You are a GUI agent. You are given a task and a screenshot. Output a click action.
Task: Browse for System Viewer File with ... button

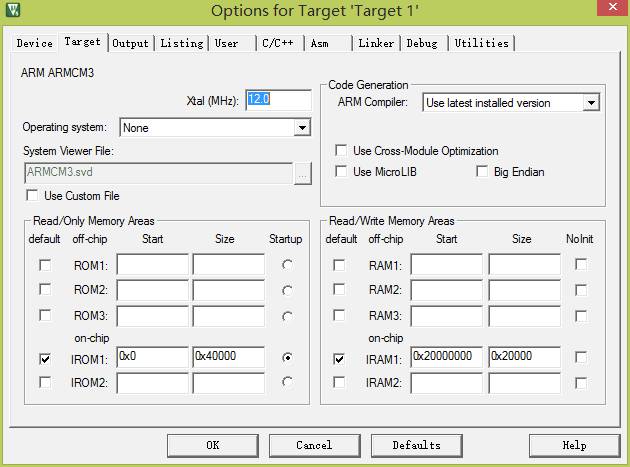click(303, 174)
